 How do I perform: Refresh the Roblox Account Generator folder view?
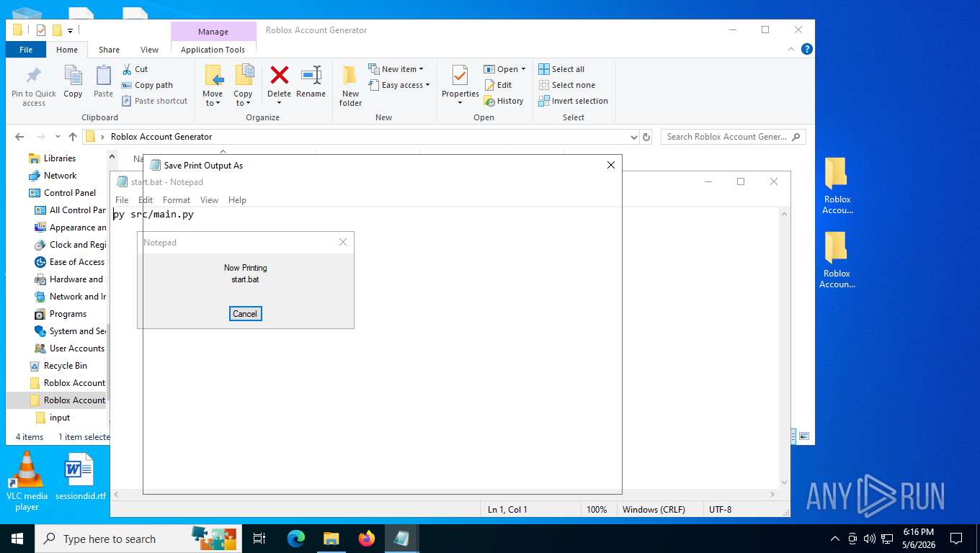point(646,137)
